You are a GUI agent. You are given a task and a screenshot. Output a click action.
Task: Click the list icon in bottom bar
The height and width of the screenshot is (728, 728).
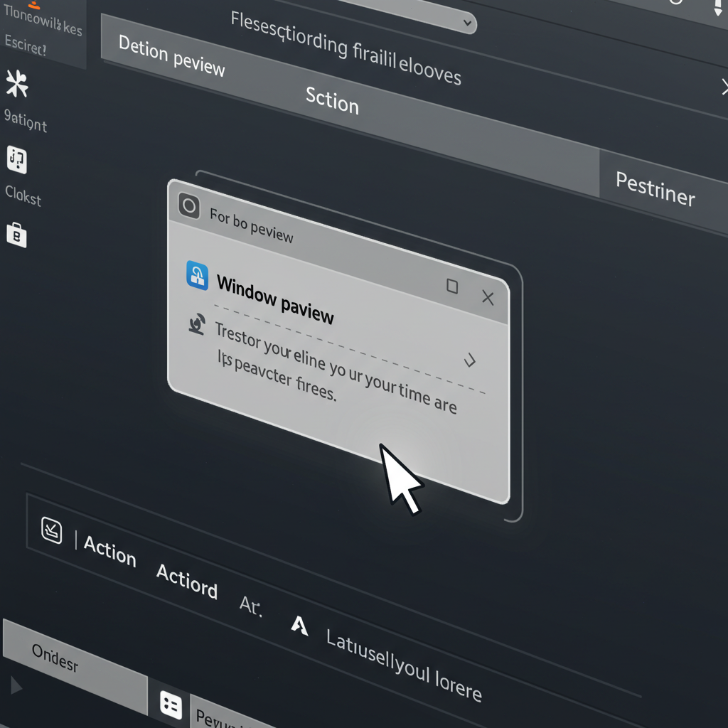click(x=171, y=705)
